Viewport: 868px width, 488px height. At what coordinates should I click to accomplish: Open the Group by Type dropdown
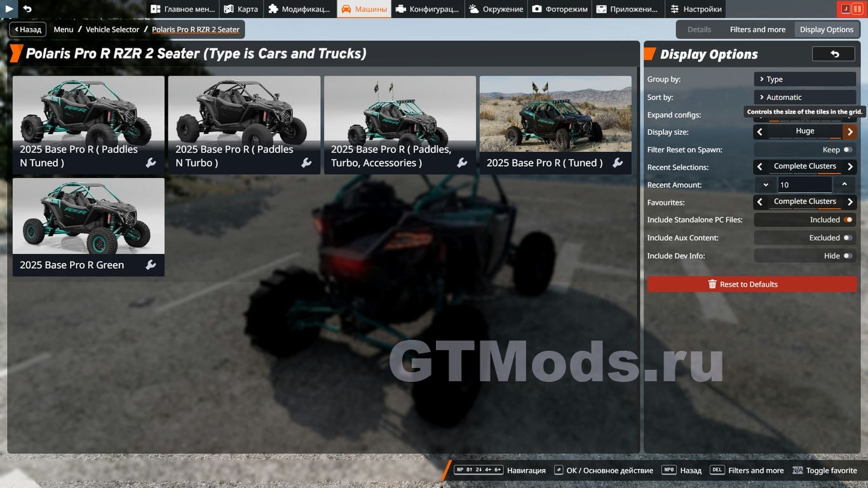[804, 79]
